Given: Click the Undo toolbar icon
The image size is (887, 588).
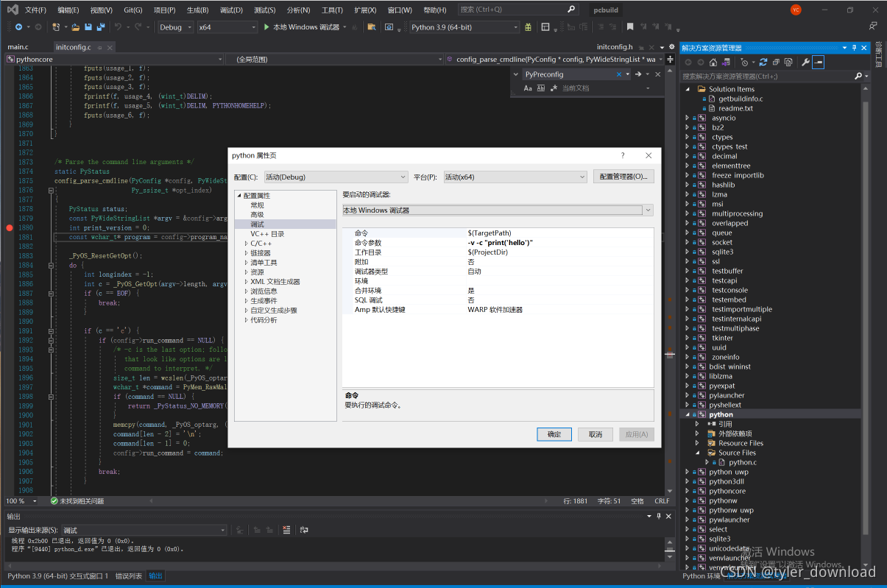Looking at the screenshot, I should [x=118, y=27].
